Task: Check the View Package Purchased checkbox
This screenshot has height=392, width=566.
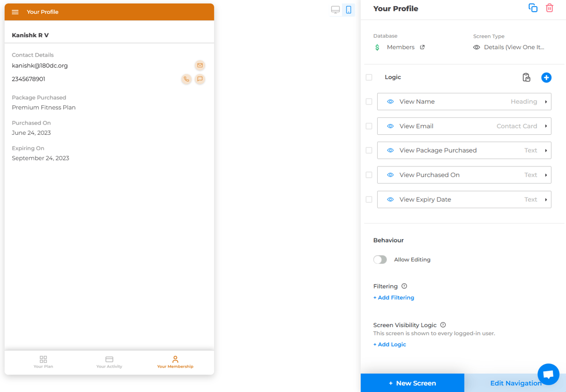Action: click(x=369, y=151)
